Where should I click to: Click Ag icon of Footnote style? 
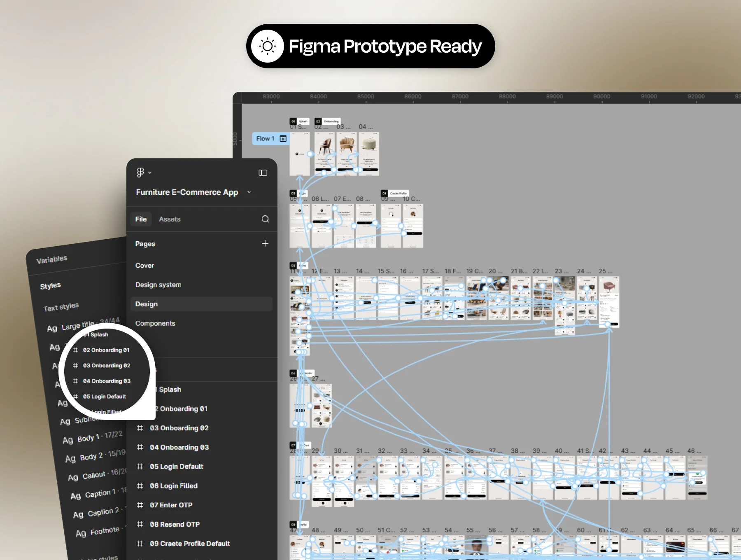point(81,534)
